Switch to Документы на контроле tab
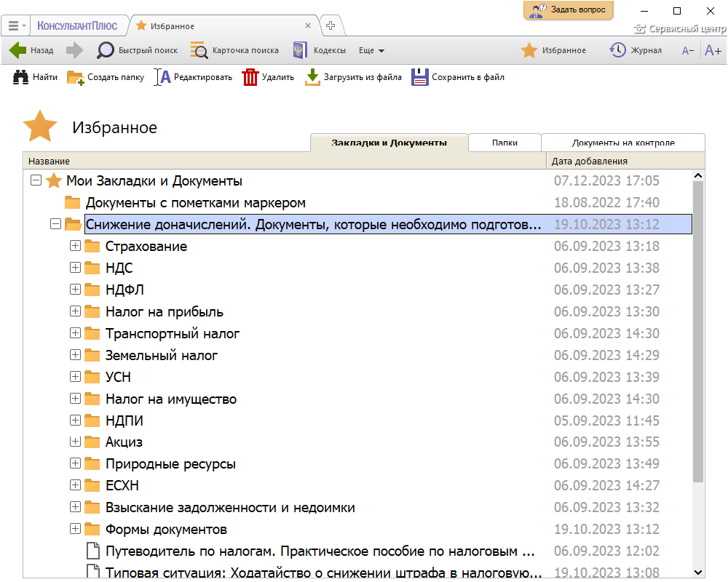Viewport: 728px width, 582px height. point(622,143)
